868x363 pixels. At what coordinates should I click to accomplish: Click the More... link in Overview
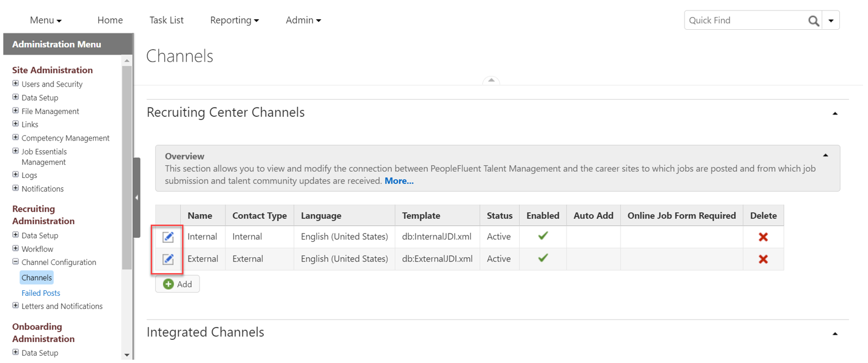coord(399,181)
